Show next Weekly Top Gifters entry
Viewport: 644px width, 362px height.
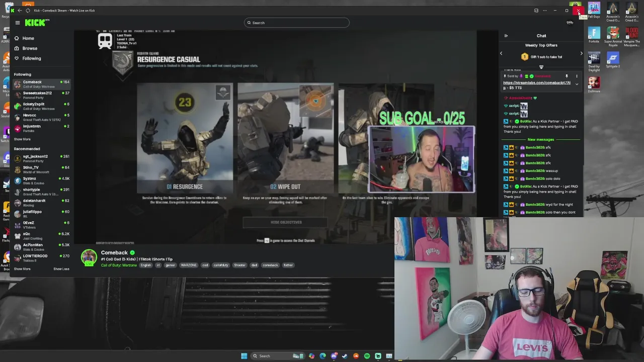581,53
